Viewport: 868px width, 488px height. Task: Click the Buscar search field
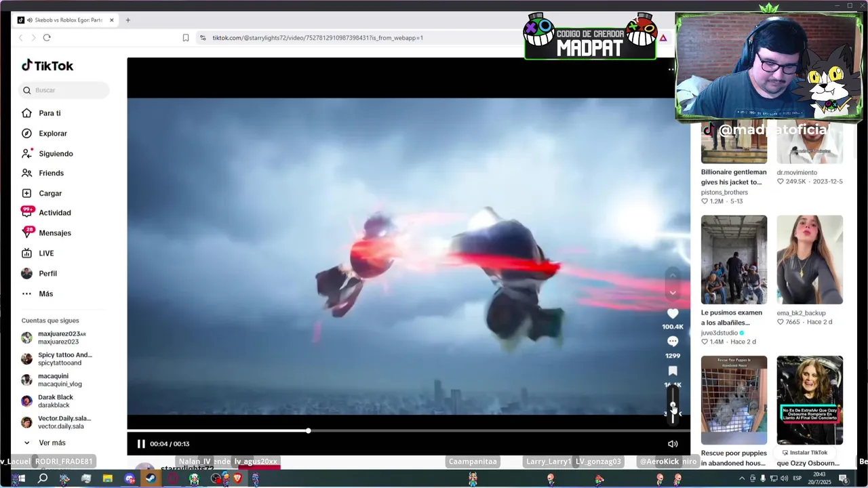pyautogui.click(x=64, y=90)
